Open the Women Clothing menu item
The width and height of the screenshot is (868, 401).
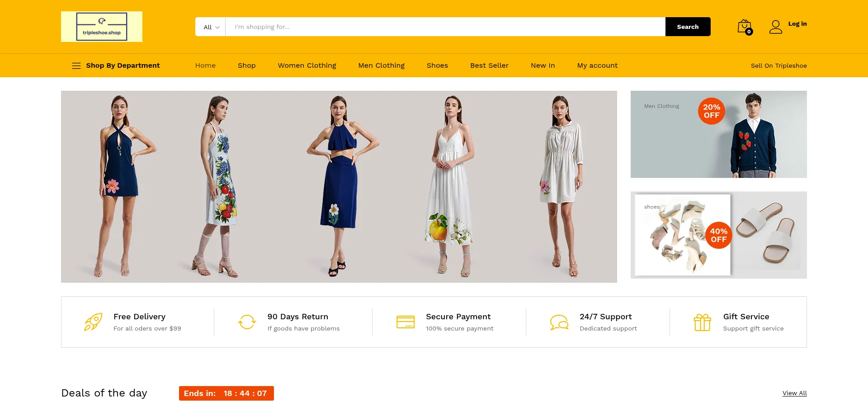(307, 65)
